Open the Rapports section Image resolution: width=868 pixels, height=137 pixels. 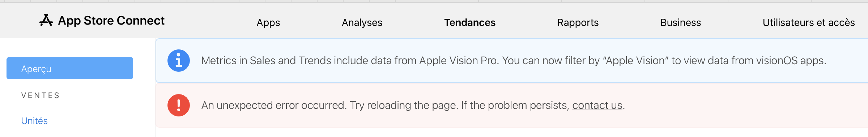coord(578,22)
